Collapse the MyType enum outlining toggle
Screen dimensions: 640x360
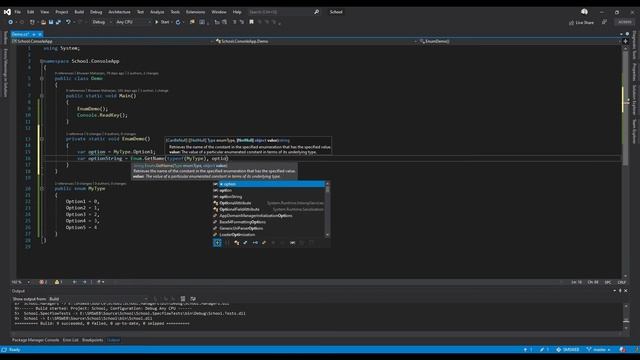[x=42, y=189]
